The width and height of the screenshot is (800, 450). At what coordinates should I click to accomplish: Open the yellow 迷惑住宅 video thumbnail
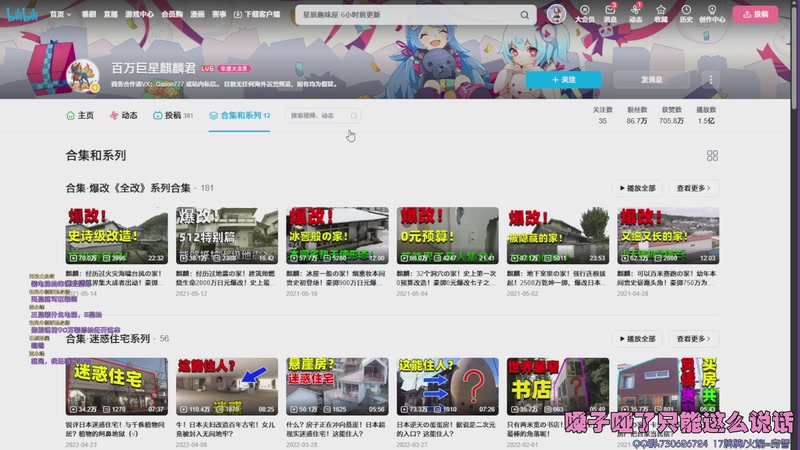(116, 386)
